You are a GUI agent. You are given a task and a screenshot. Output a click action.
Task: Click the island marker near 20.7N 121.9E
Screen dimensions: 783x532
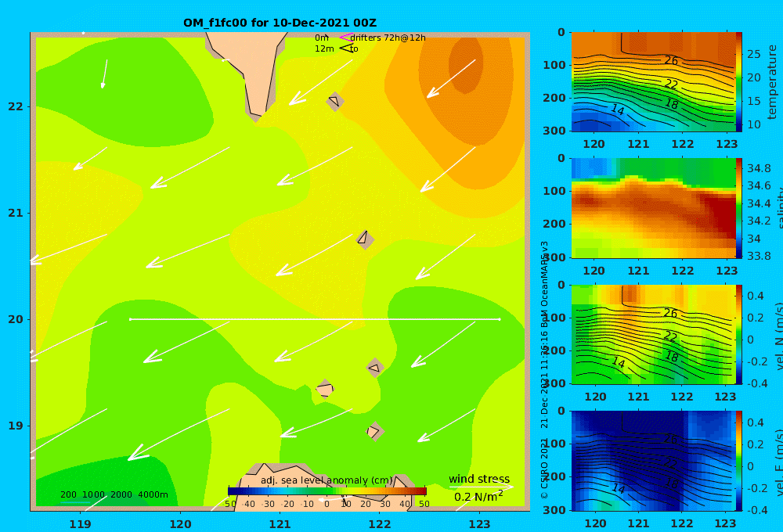365,239
